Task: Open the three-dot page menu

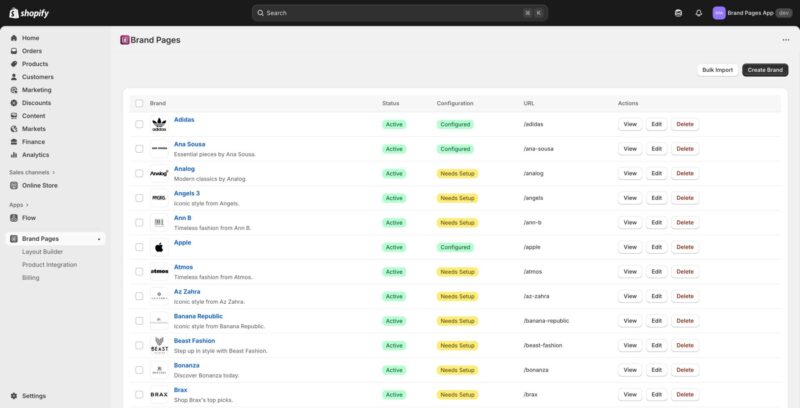Action: [x=786, y=40]
